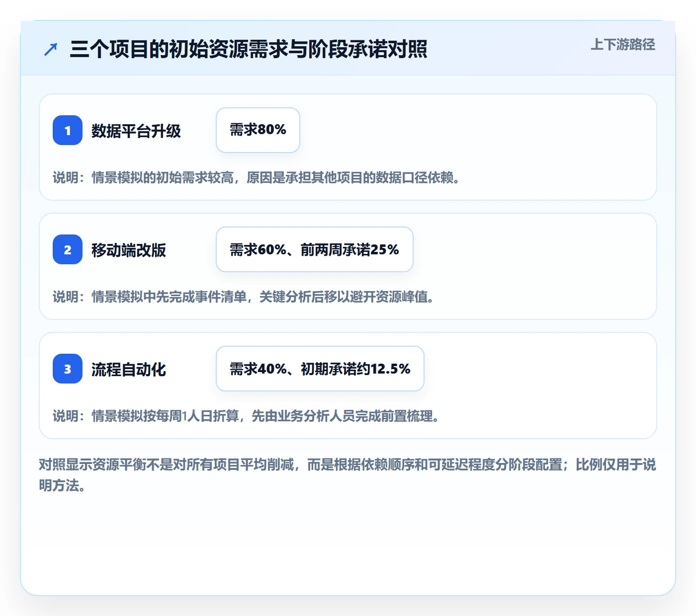The height and width of the screenshot is (616, 696).
Task: Click the summary paragraph starting 对照显示资源平衡
Action: [x=348, y=475]
